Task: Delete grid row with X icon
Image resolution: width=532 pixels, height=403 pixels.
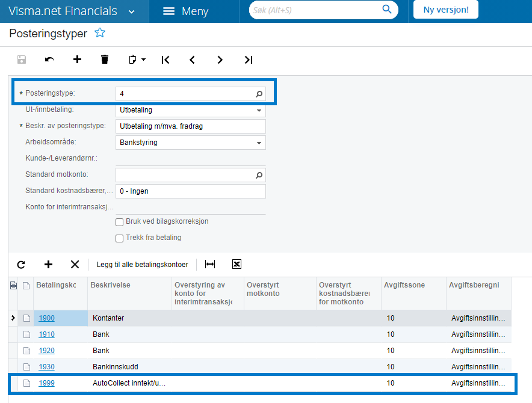Action: 75,264
